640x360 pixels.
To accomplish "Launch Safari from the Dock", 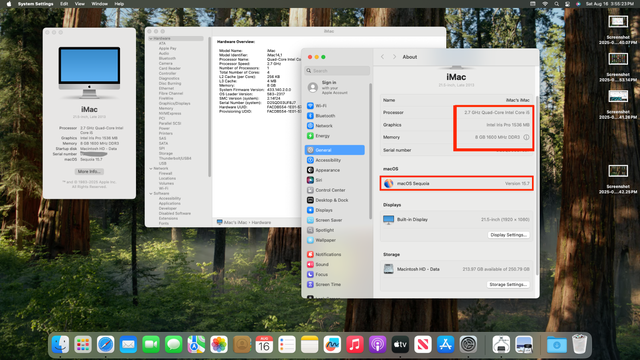I will click(105, 345).
